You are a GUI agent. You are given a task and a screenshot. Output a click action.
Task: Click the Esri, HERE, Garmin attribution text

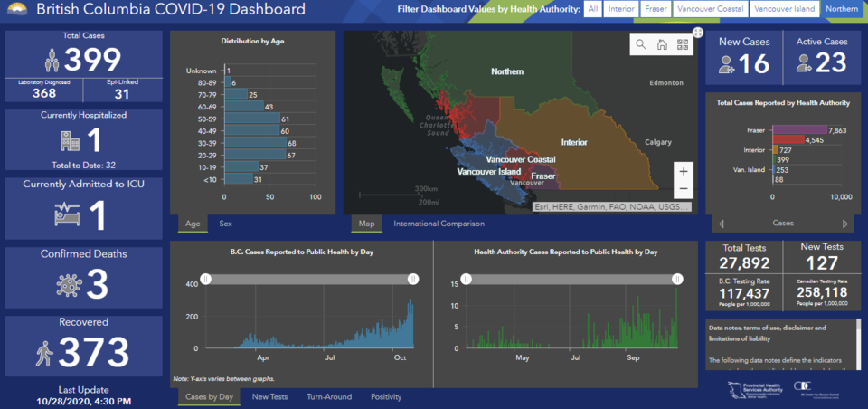(611, 206)
